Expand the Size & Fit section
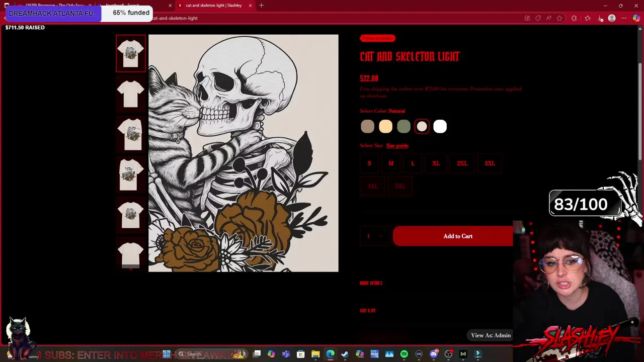This screenshot has height=362, width=644. click(368, 311)
